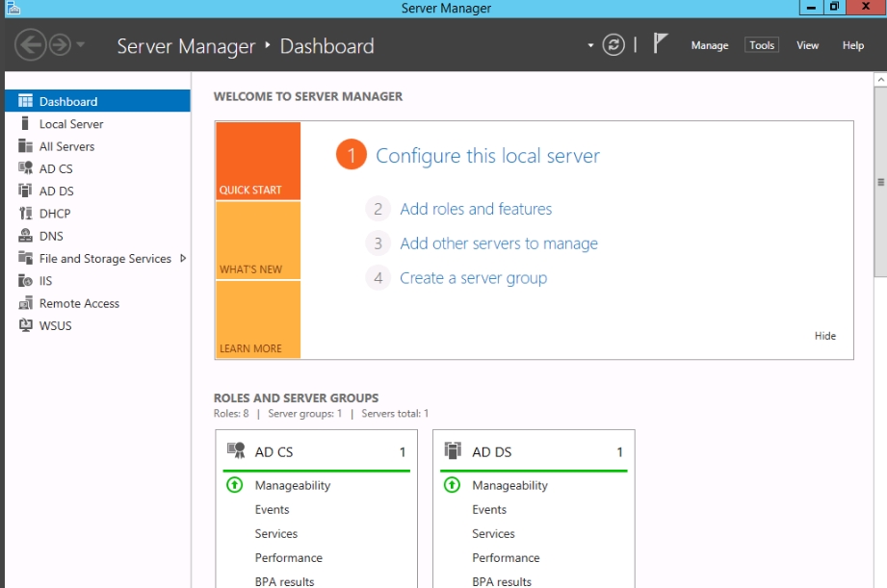Open AD CS tile title
The width and height of the screenshot is (887, 588).
274,452
